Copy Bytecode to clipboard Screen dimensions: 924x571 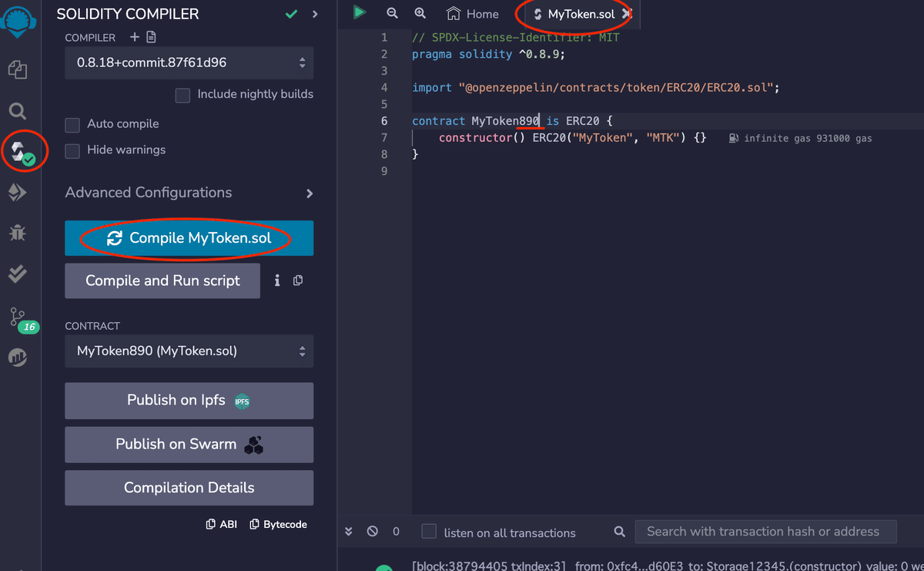[278, 524]
